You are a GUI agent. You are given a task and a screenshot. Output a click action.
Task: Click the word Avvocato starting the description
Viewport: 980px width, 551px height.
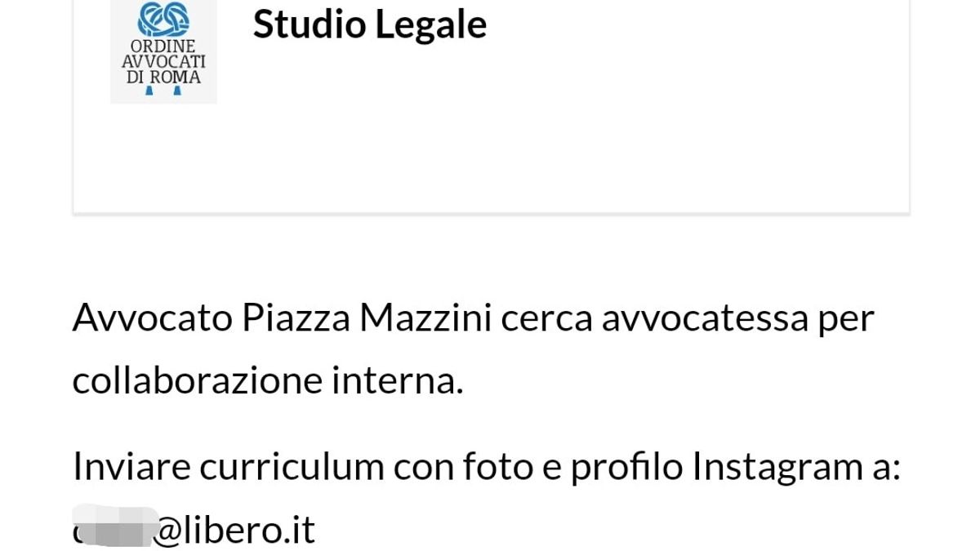click(153, 318)
